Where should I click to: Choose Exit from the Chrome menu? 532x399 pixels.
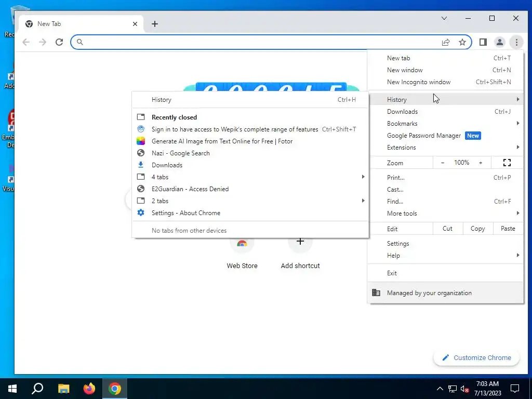(446, 273)
